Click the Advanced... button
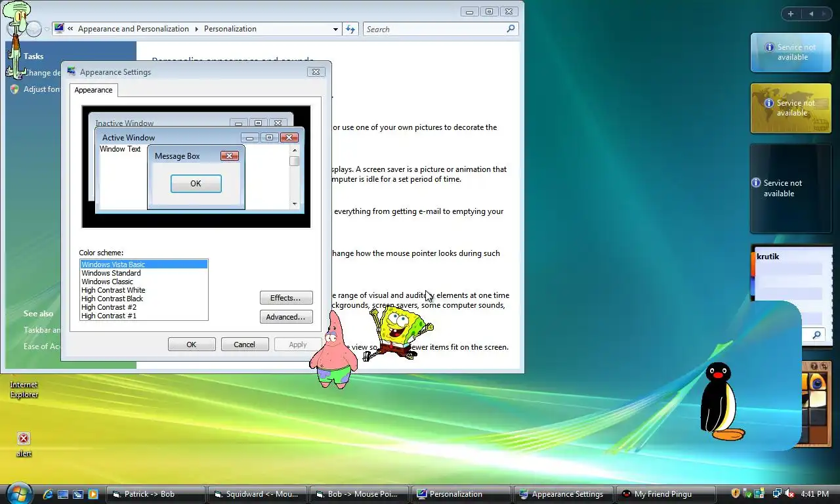Screen dimensions: 840x504 286,317
